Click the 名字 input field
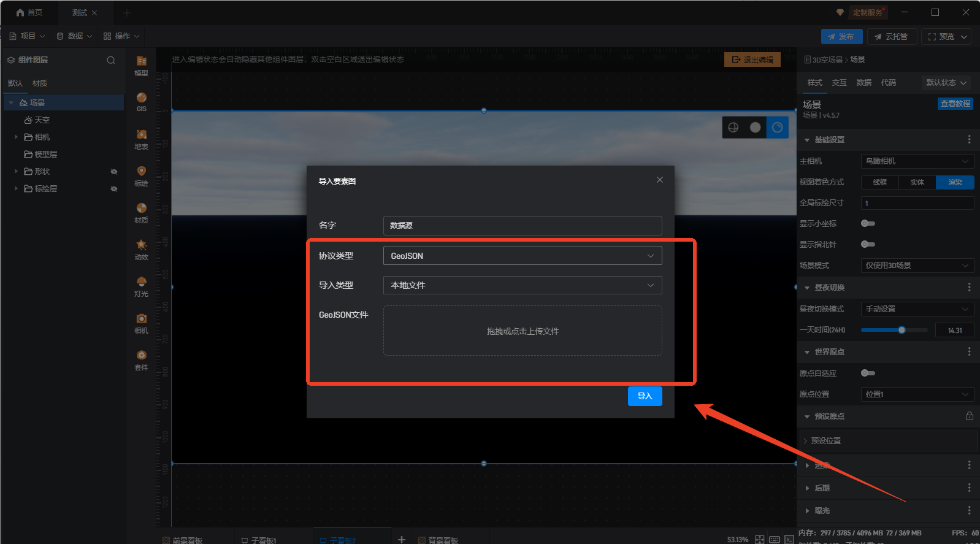Image resolution: width=980 pixels, height=544 pixels. [522, 226]
